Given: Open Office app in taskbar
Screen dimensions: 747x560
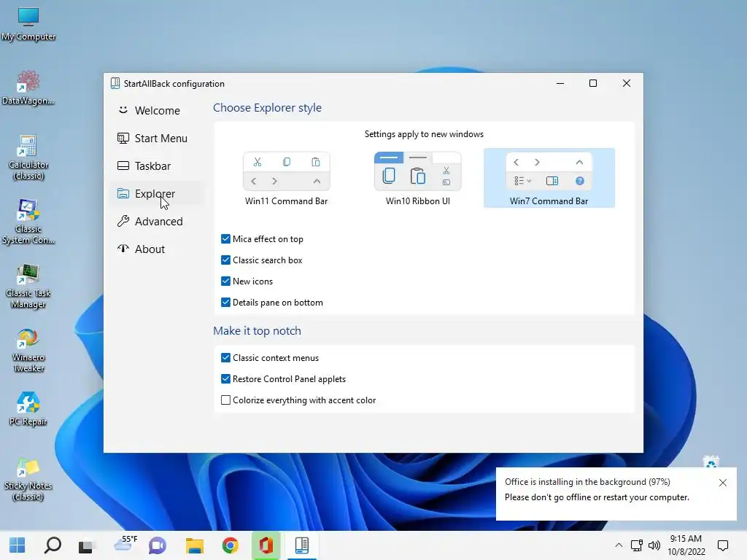Looking at the screenshot, I should tap(266, 545).
